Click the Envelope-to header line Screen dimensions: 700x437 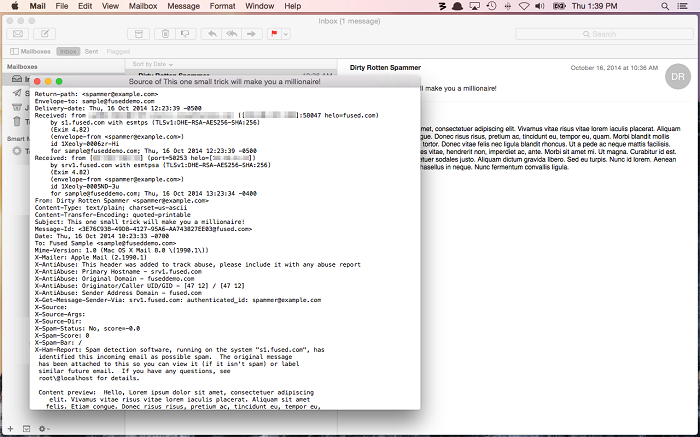pos(95,101)
